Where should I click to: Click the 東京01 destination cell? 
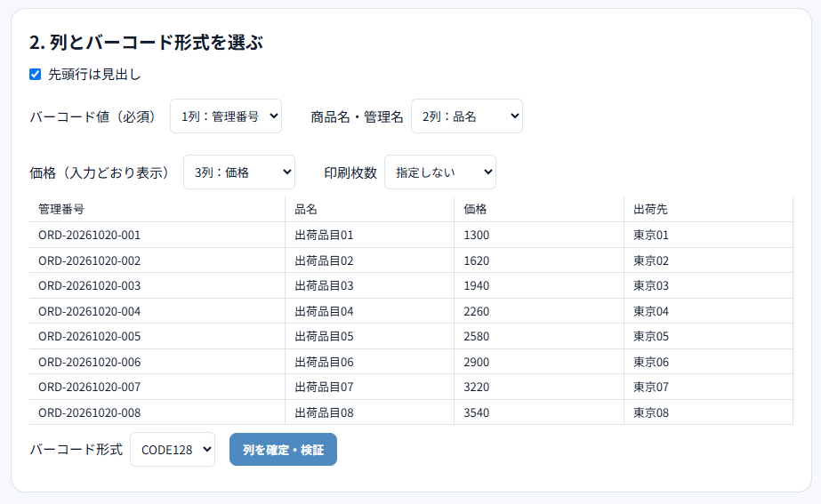(708, 235)
